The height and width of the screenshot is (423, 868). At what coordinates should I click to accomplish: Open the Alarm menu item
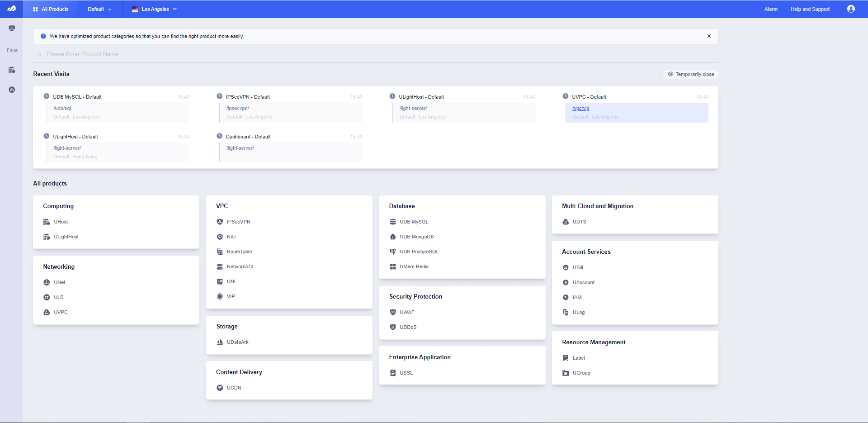[770, 9]
